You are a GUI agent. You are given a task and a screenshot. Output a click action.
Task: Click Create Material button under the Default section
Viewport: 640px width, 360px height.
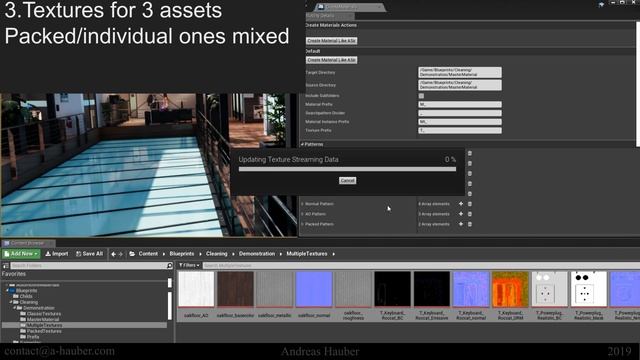click(x=332, y=60)
